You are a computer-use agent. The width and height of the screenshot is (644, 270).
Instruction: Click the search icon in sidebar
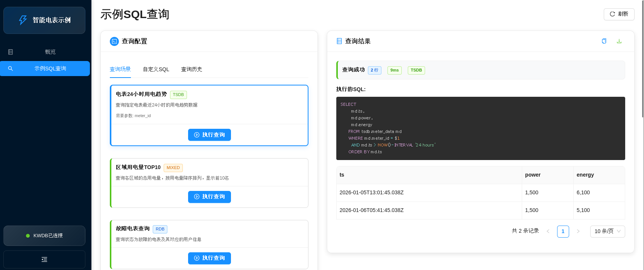[x=11, y=69]
